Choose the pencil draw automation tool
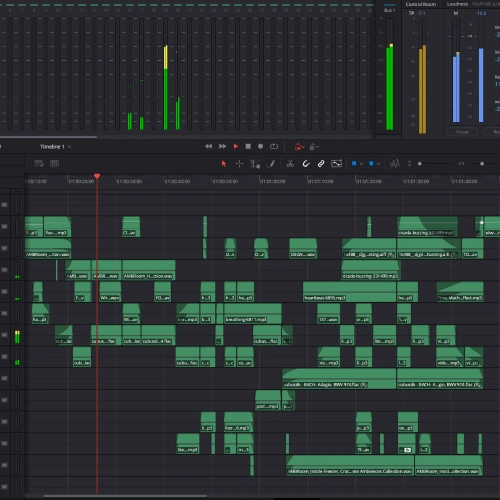Screen dimensions: 500x500 (271, 164)
